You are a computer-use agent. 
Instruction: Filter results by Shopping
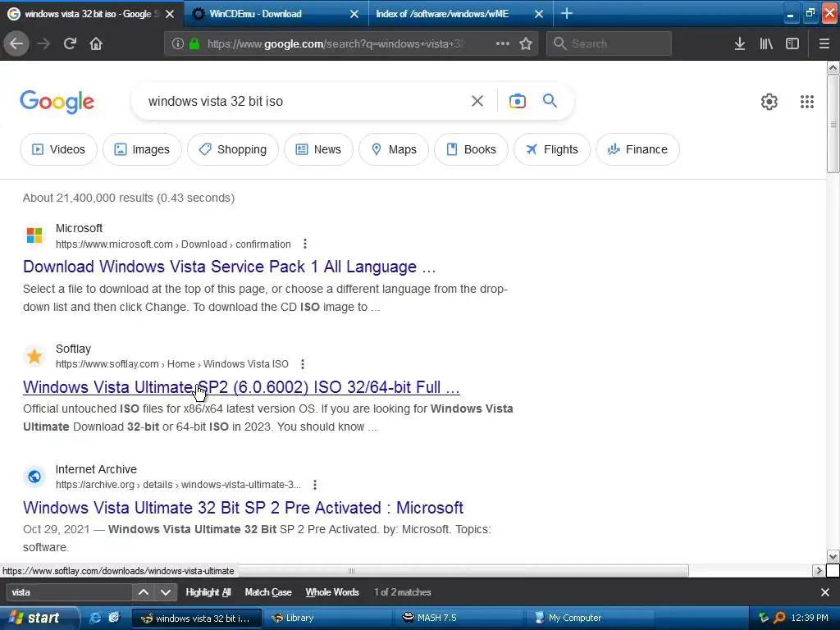pos(232,149)
